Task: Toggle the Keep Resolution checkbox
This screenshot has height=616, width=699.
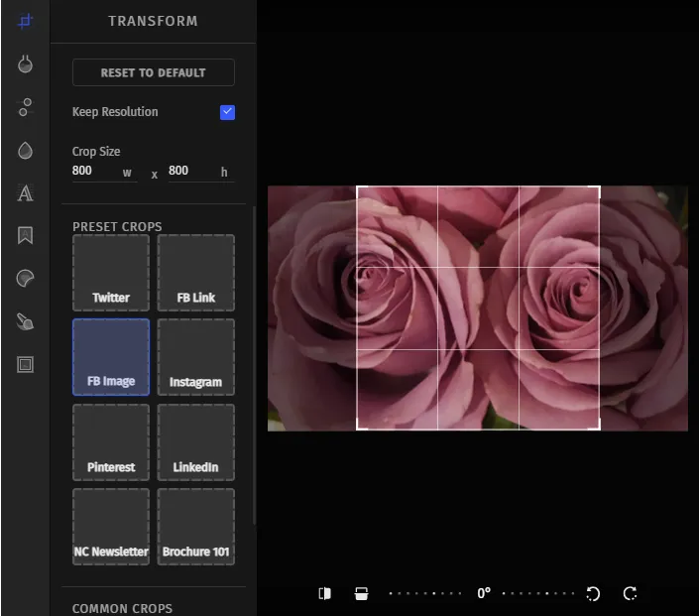Action: pos(227,112)
